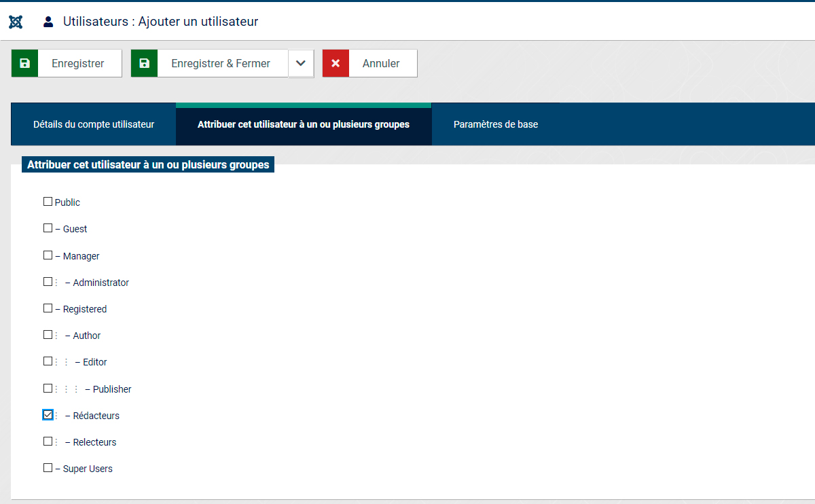
Task: Check the Guest group checkbox
Action: point(48,228)
